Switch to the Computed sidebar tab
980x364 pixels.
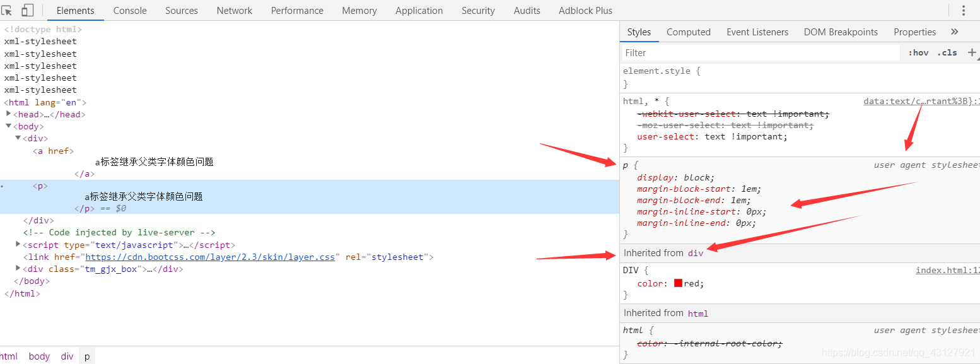point(689,32)
